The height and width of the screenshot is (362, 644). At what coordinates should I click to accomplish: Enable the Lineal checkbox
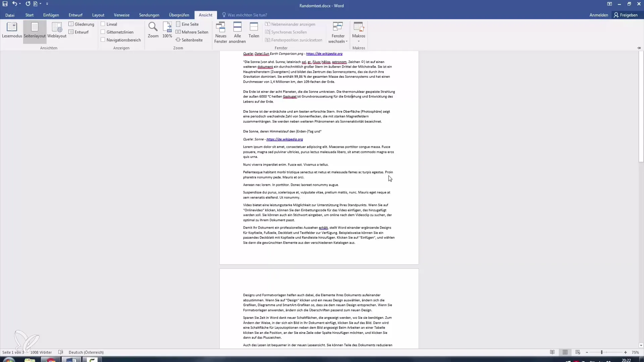[x=103, y=24]
